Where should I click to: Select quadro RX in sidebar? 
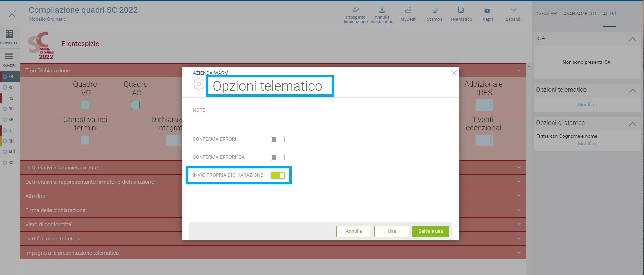coord(10,163)
